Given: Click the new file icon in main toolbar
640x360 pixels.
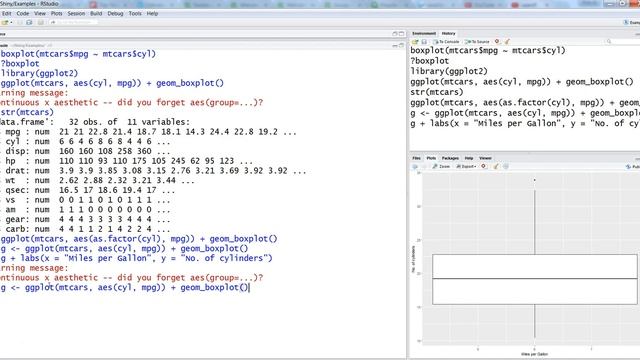Looking at the screenshot, I should pos(5,22).
